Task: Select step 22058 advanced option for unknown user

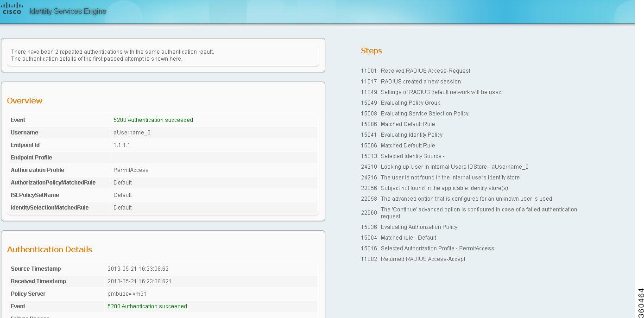Action: click(x=456, y=199)
